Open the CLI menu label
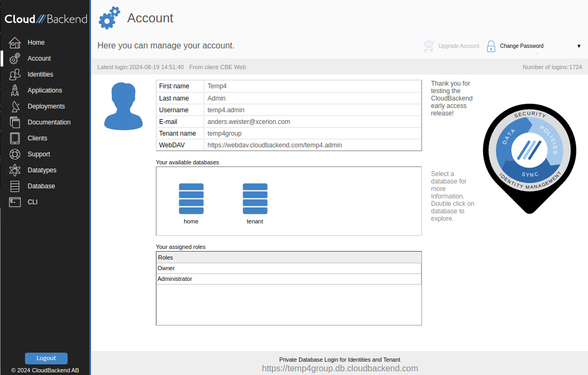Image resolution: width=588 pixels, height=375 pixels. point(32,202)
